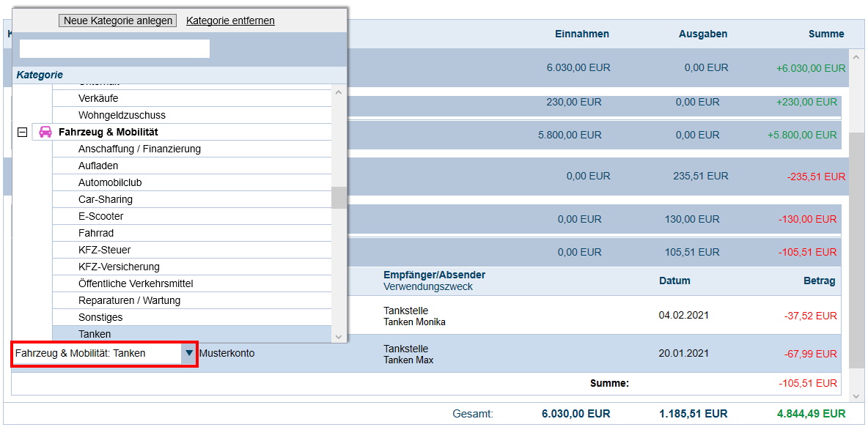Click the main table scrollbar thumb
The image size is (868, 427).
856,250
